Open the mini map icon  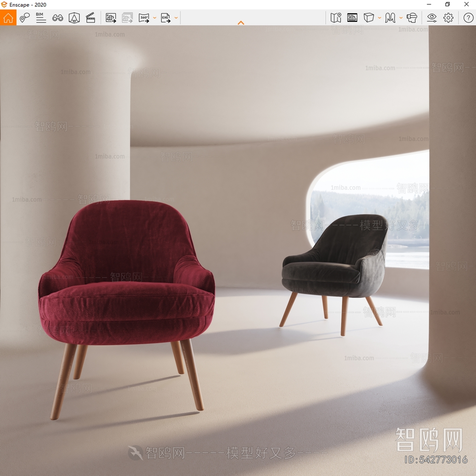[336, 18]
